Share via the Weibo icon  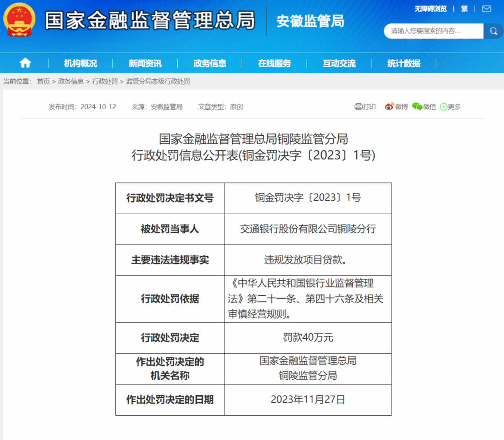[x=389, y=106]
